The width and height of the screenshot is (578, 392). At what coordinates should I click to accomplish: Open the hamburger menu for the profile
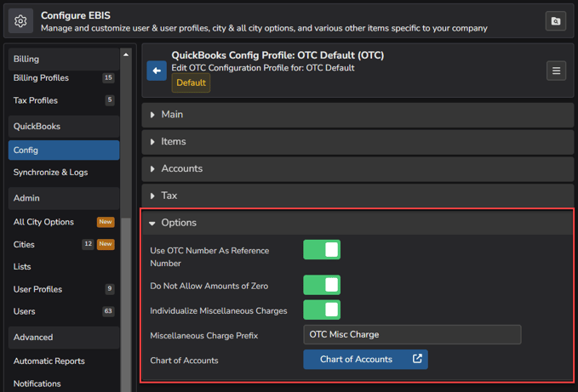(x=556, y=71)
